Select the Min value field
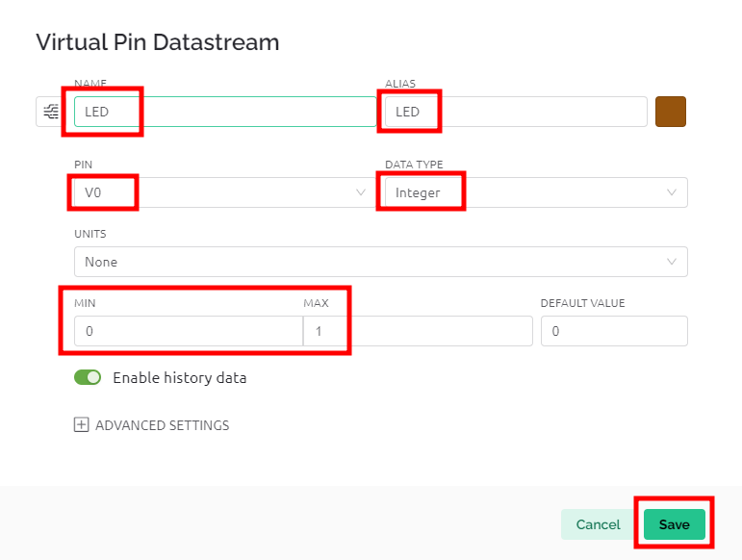The height and width of the screenshot is (560, 742). [x=189, y=331]
